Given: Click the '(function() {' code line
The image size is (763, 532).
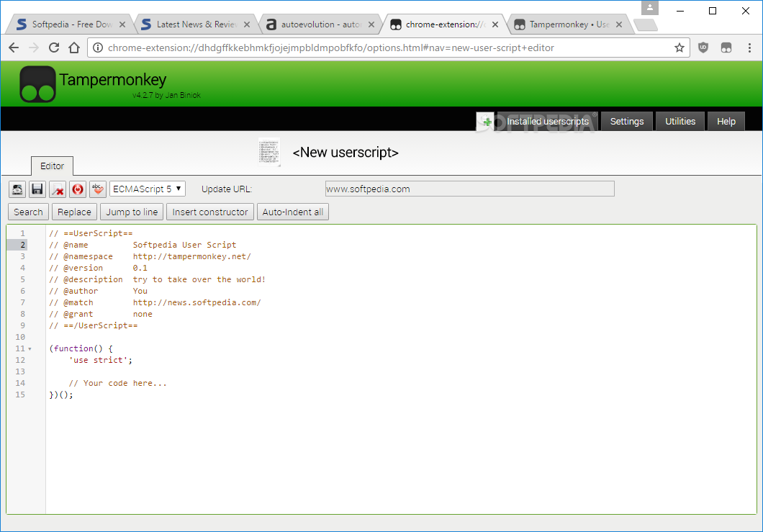Looking at the screenshot, I should 81,348.
